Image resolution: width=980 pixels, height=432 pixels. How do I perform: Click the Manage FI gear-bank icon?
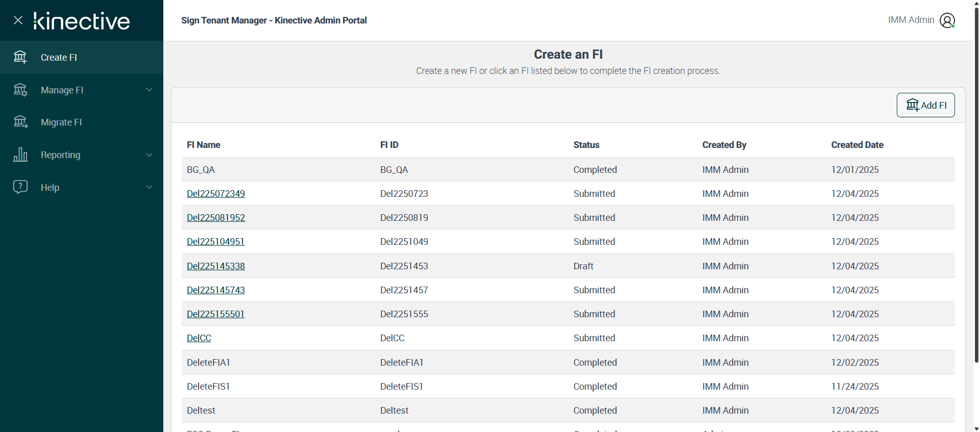click(x=20, y=90)
